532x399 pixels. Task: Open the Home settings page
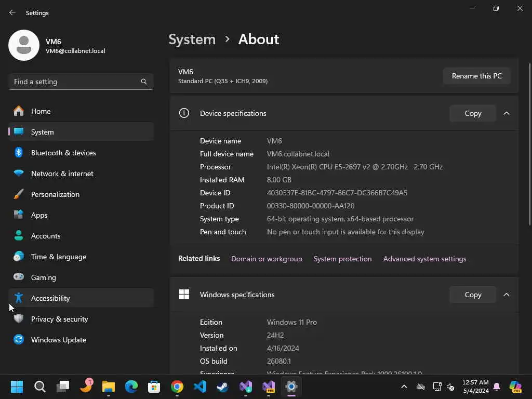click(x=81, y=111)
